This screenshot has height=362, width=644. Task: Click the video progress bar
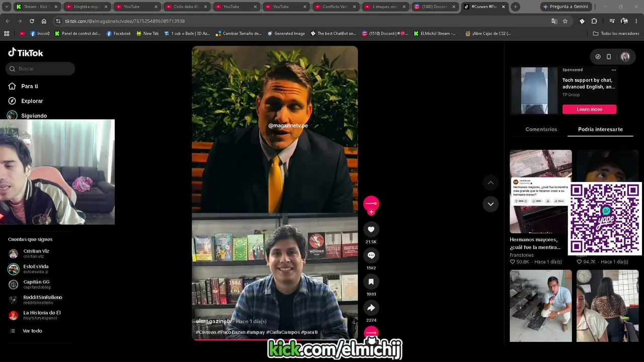pyautogui.click(x=275, y=339)
